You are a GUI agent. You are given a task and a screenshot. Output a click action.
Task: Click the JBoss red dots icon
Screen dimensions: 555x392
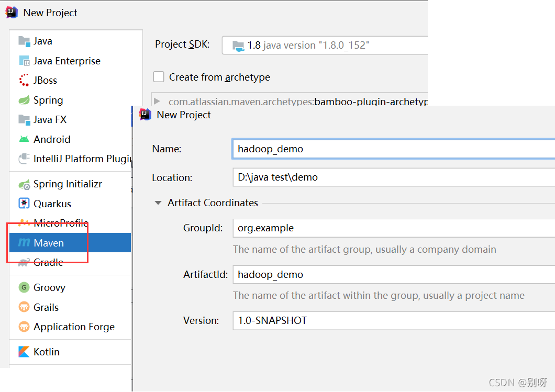point(24,80)
